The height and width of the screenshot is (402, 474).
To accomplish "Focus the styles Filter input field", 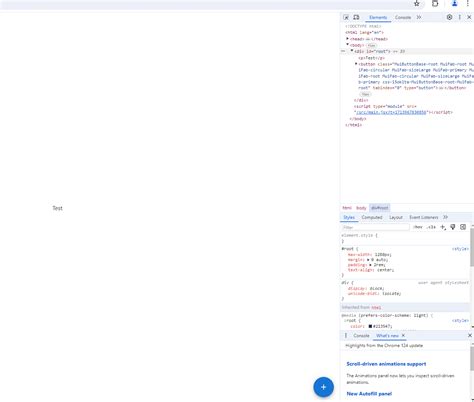I will (376, 227).
